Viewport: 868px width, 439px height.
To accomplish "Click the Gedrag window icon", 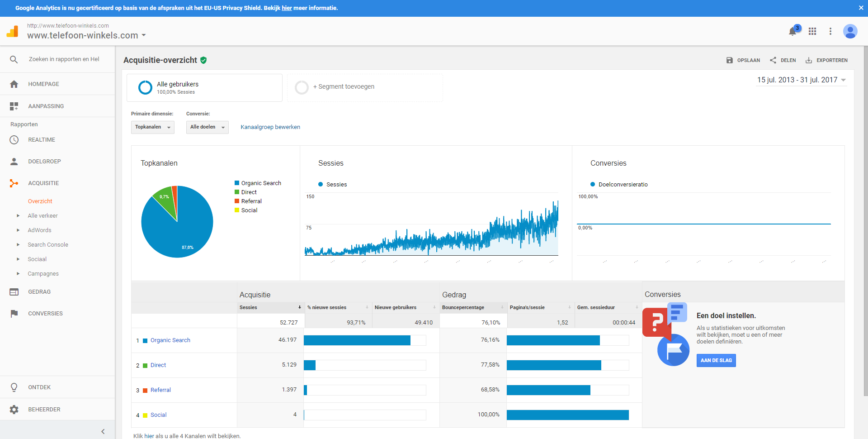I will click(14, 292).
